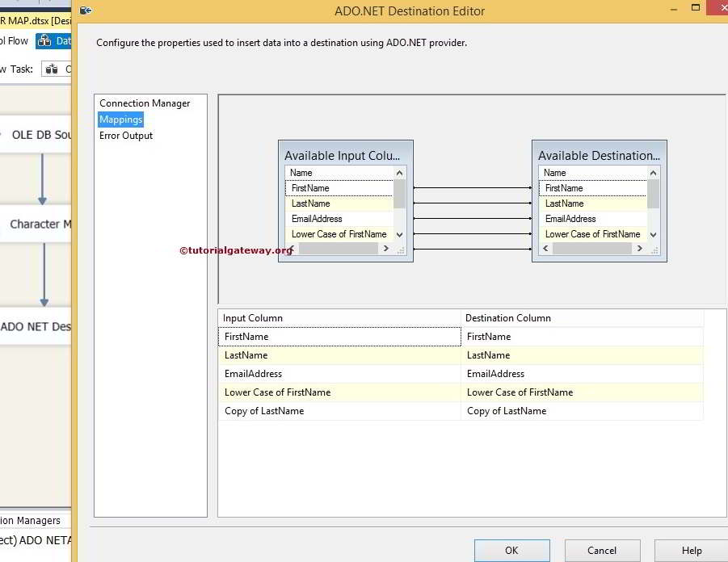
Task: Switch to the Control Flow tab
Action: click(15, 40)
